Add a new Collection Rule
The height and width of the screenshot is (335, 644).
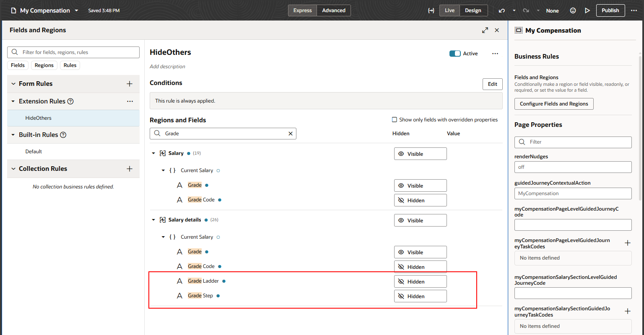pos(130,169)
